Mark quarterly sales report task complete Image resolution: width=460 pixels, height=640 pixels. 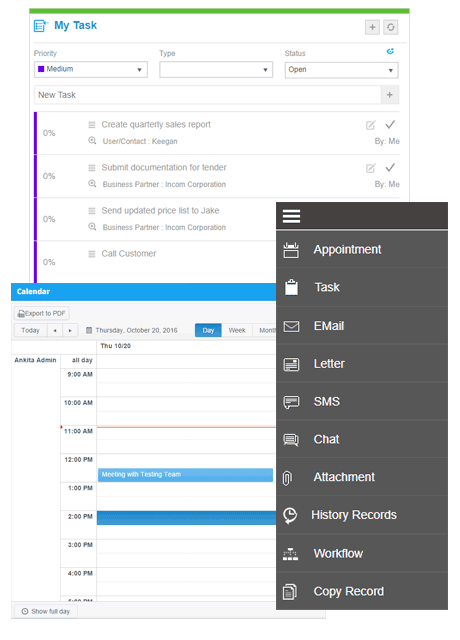point(390,124)
